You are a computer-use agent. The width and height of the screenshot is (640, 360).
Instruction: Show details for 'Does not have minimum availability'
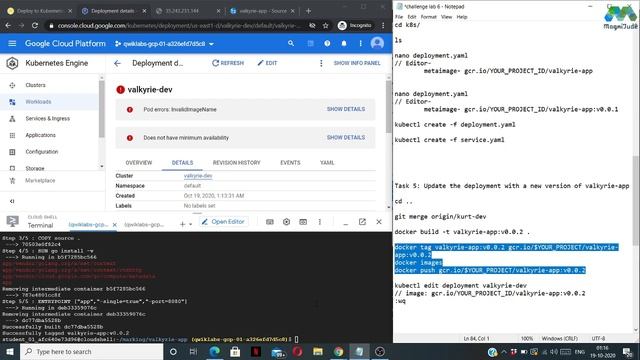346,138
